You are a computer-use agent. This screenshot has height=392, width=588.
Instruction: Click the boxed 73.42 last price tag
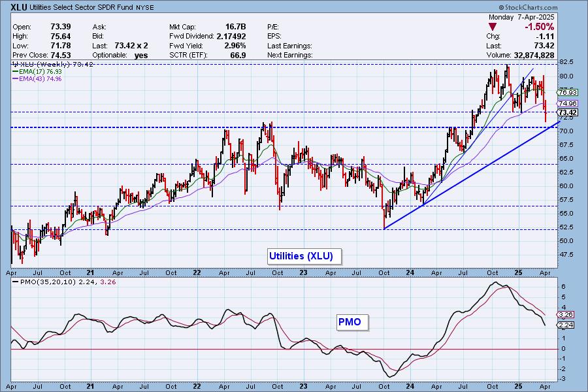click(567, 112)
